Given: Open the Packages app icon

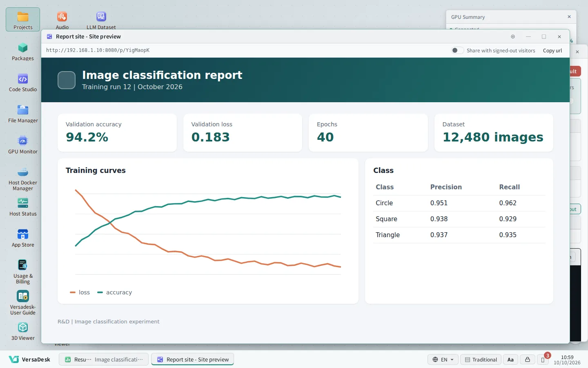Looking at the screenshot, I should [23, 52].
